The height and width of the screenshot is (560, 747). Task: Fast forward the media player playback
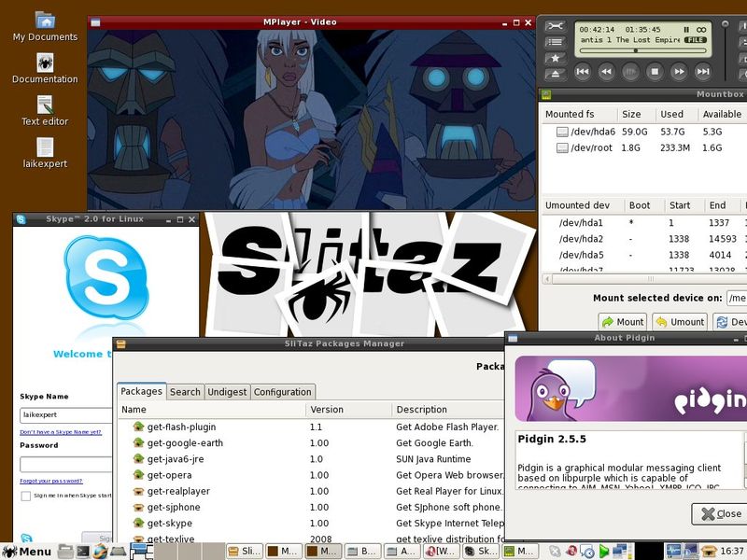680,72
